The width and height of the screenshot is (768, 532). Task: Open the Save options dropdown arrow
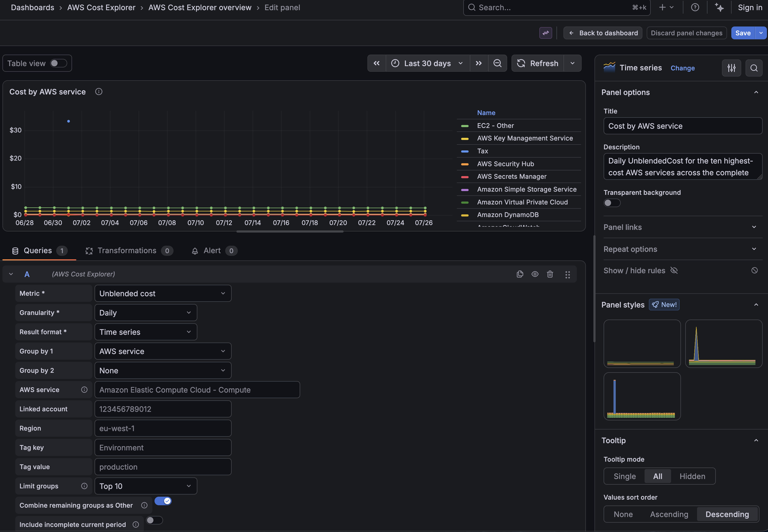(x=761, y=33)
